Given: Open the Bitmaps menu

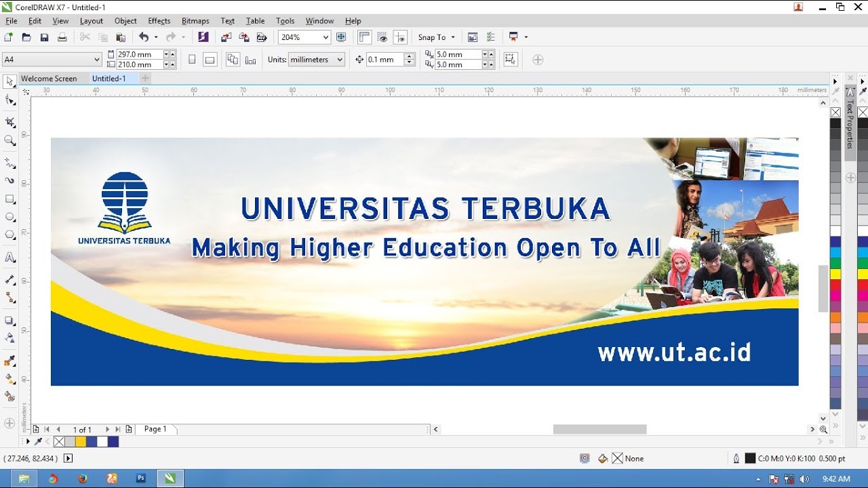Looking at the screenshot, I should coord(195,21).
